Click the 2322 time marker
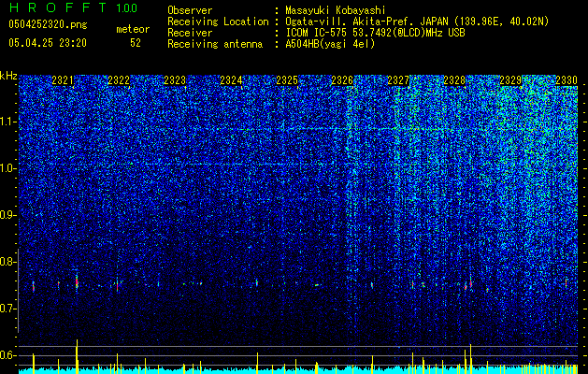 (119, 80)
